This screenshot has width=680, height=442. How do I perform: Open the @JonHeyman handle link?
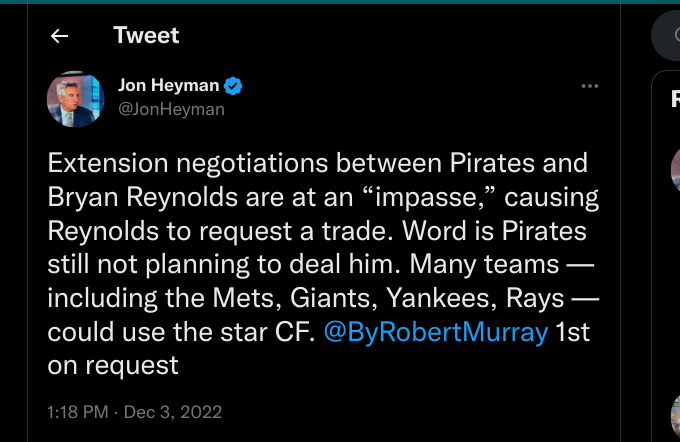171,109
